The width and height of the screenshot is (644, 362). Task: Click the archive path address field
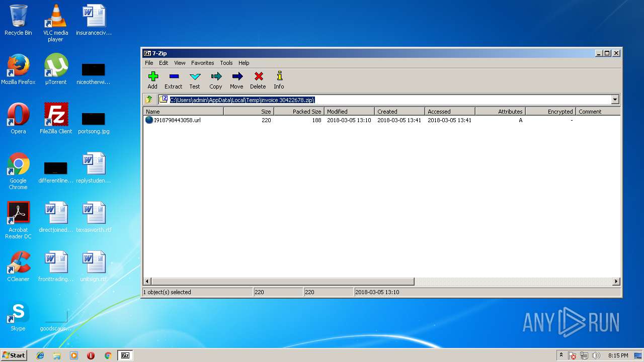pyautogui.click(x=385, y=100)
